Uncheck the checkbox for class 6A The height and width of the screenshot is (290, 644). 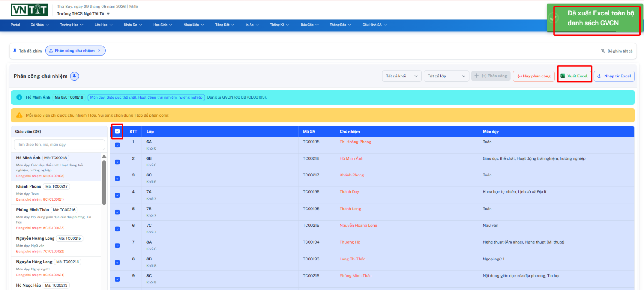pyautogui.click(x=117, y=145)
